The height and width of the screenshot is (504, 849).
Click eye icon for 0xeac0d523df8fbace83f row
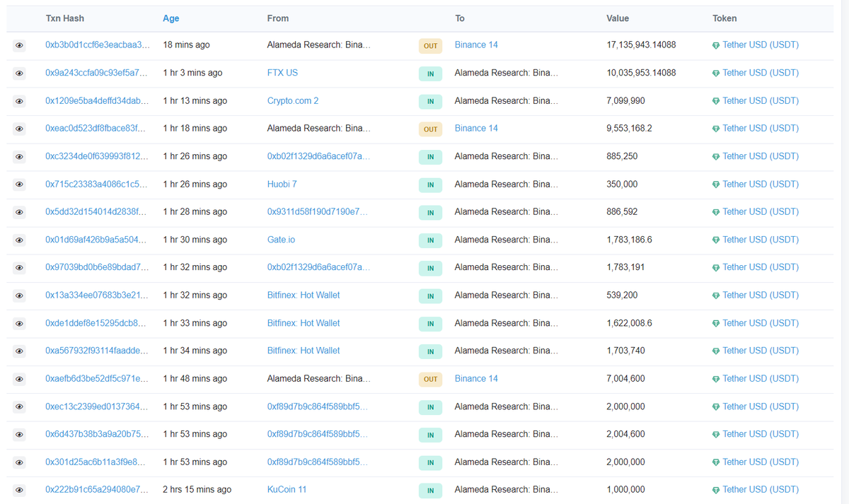19,129
